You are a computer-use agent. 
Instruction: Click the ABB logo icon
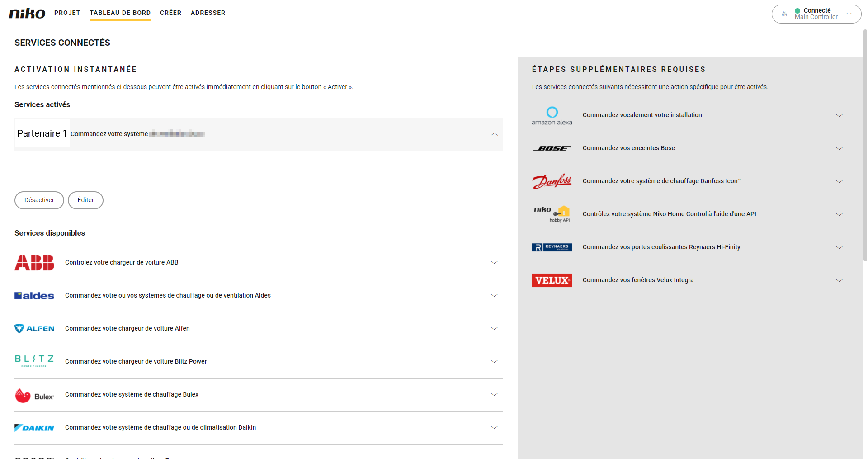34,263
